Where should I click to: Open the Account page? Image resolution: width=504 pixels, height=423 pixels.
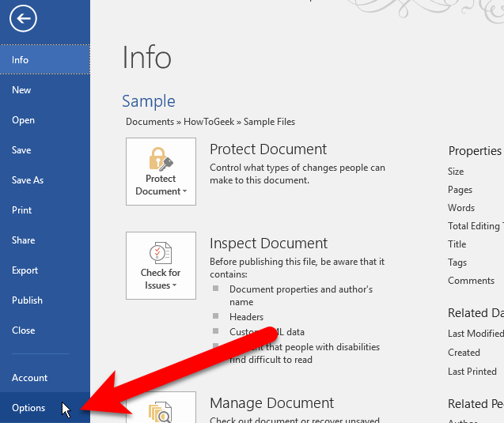(29, 378)
